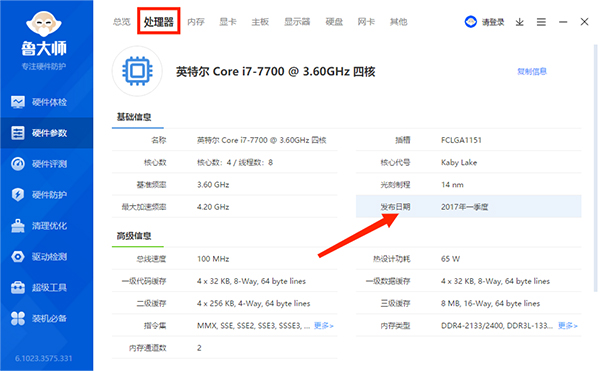This screenshot has height=371, width=600.
Task: Click the 2017年一季度 release date value
Action: click(x=465, y=207)
